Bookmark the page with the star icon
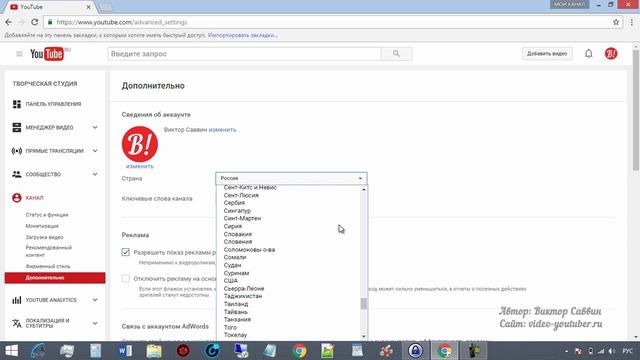This screenshot has width=640, height=360. (616, 22)
